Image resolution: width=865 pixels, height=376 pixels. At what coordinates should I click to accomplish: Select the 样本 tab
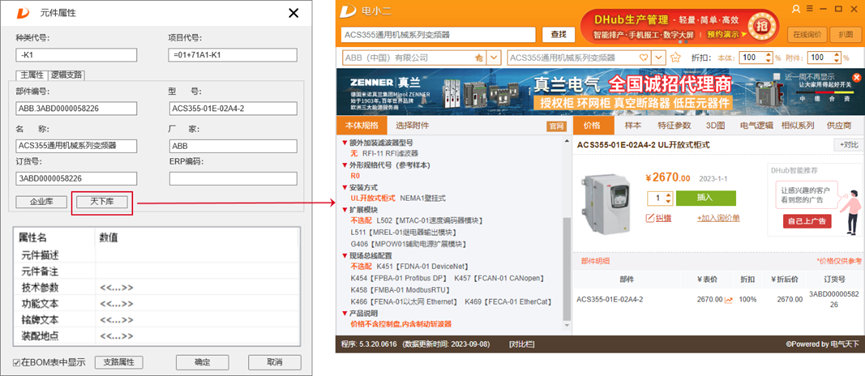click(632, 125)
